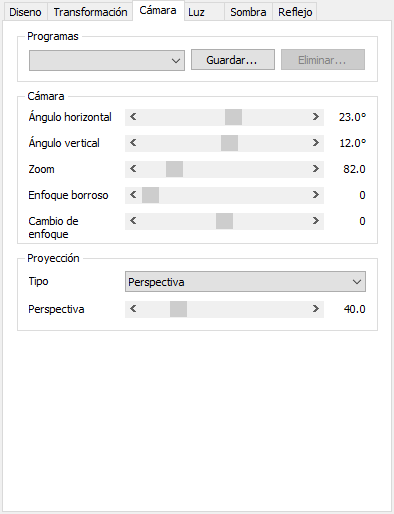Open the Tipo projection dropdown

(245, 282)
